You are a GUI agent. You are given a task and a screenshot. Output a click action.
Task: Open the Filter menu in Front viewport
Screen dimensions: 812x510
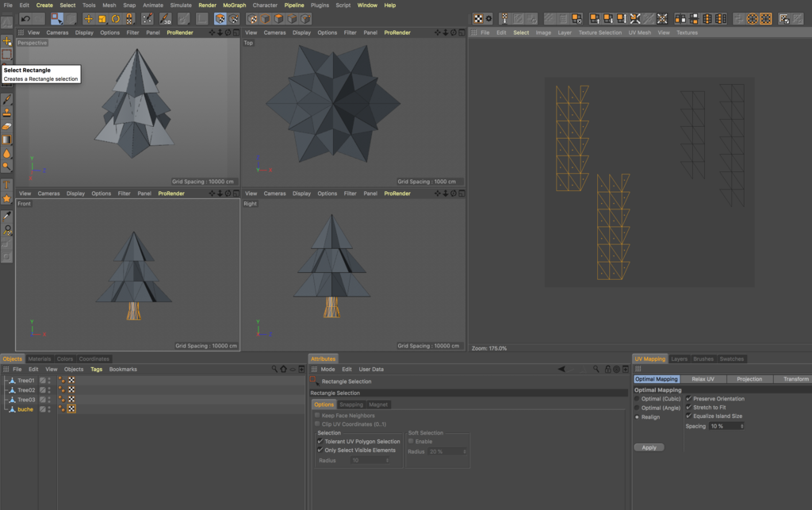(124, 194)
